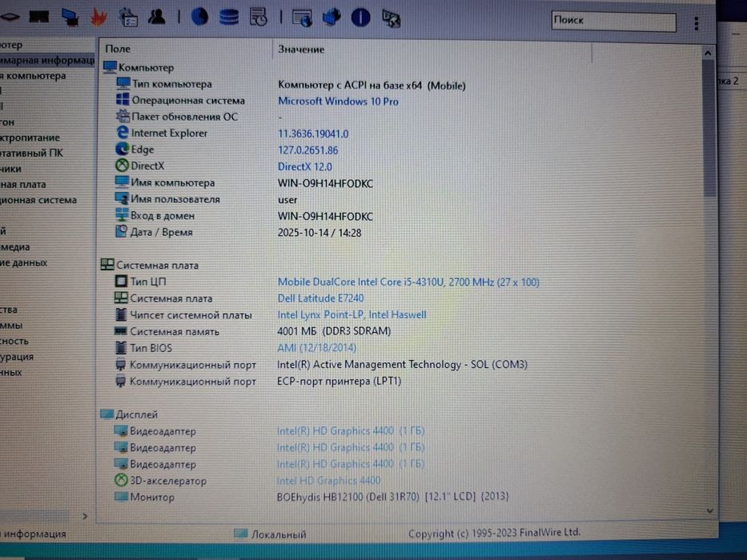Click the document with clock toolbar icon
This screenshot has height=560, width=747.
point(259,17)
